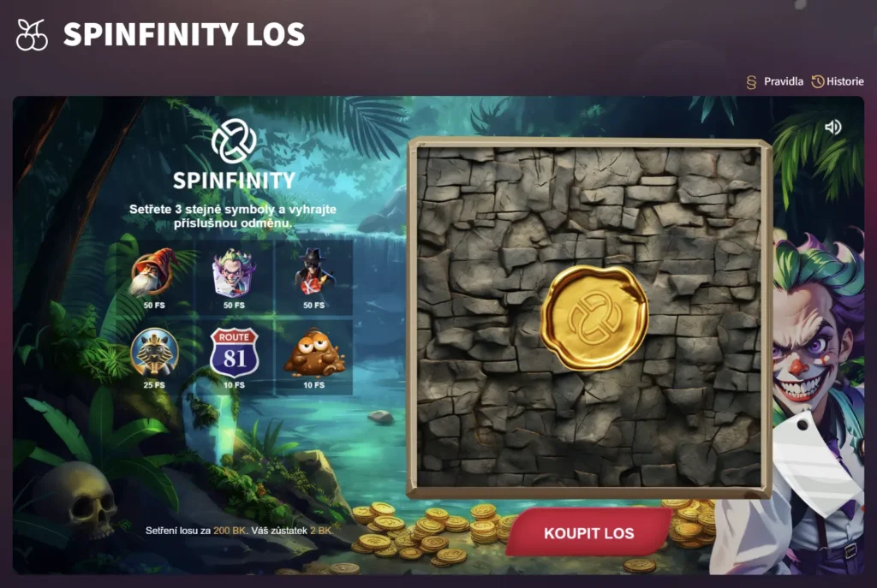This screenshot has height=588, width=877.
Task: Click the stone wall scratch card area
Action: pyautogui.click(x=589, y=318)
